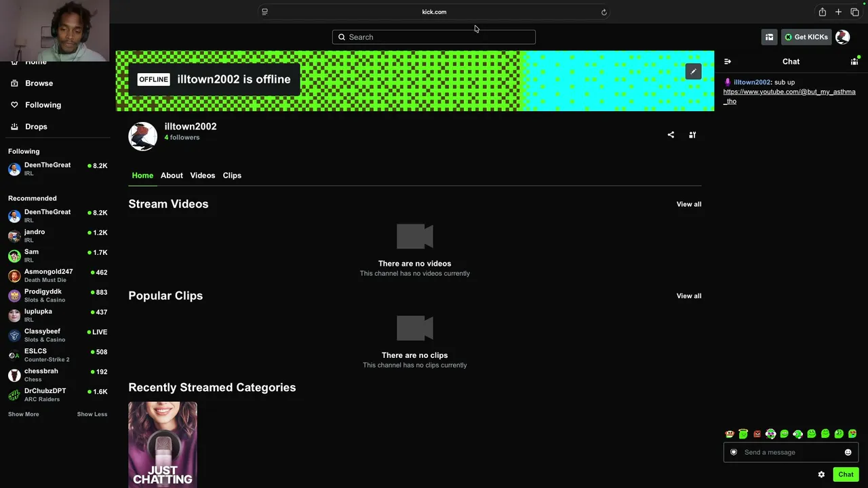The image size is (868, 488).
Task: Click the browser share icon
Action: [822, 12]
